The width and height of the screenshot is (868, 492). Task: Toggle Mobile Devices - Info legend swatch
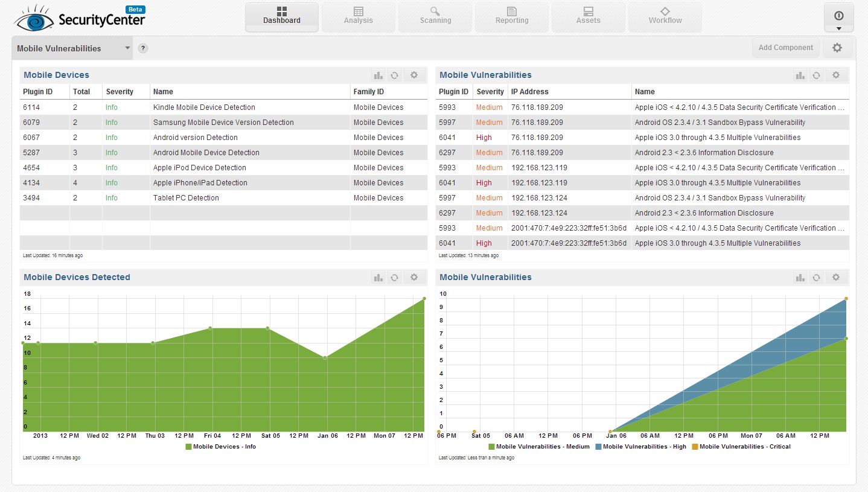(188, 447)
